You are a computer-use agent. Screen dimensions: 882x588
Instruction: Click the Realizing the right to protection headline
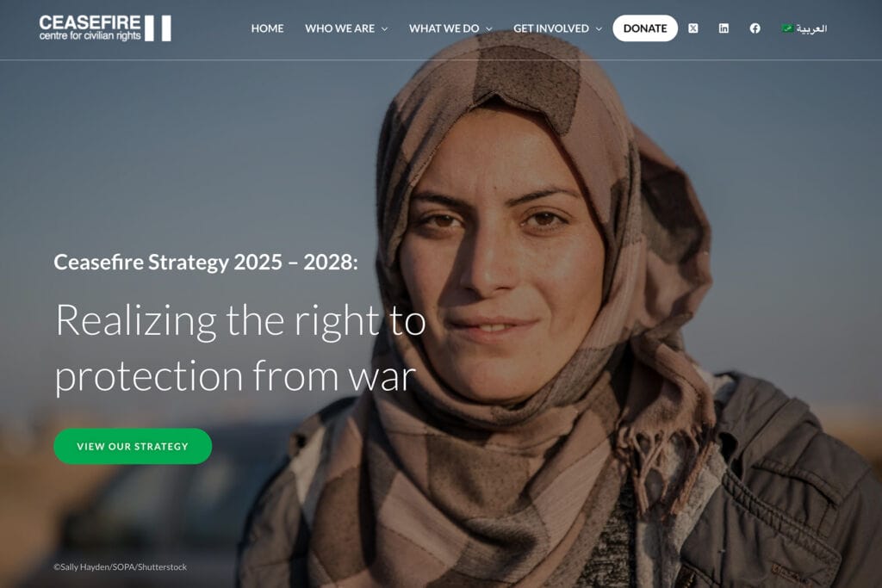(240, 348)
